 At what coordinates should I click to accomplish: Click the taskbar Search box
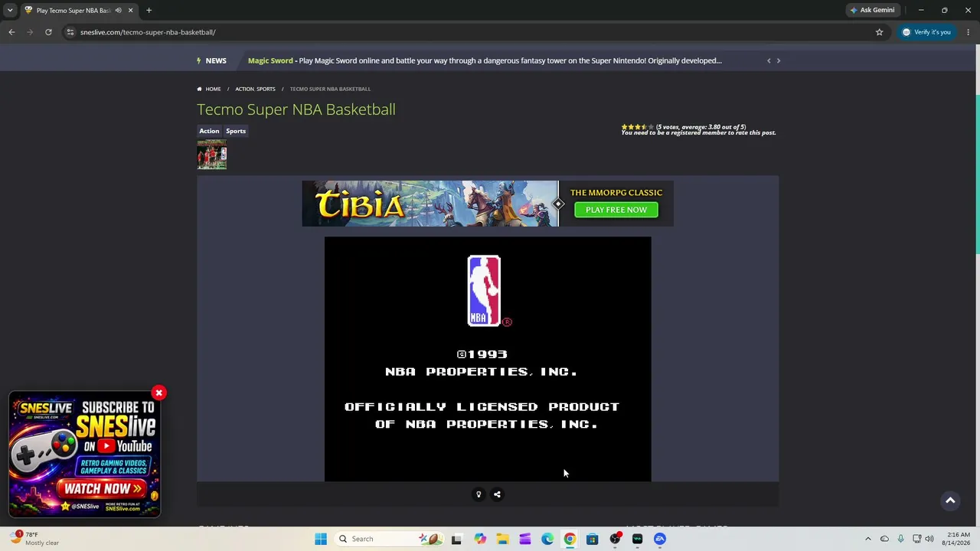pyautogui.click(x=390, y=539)
